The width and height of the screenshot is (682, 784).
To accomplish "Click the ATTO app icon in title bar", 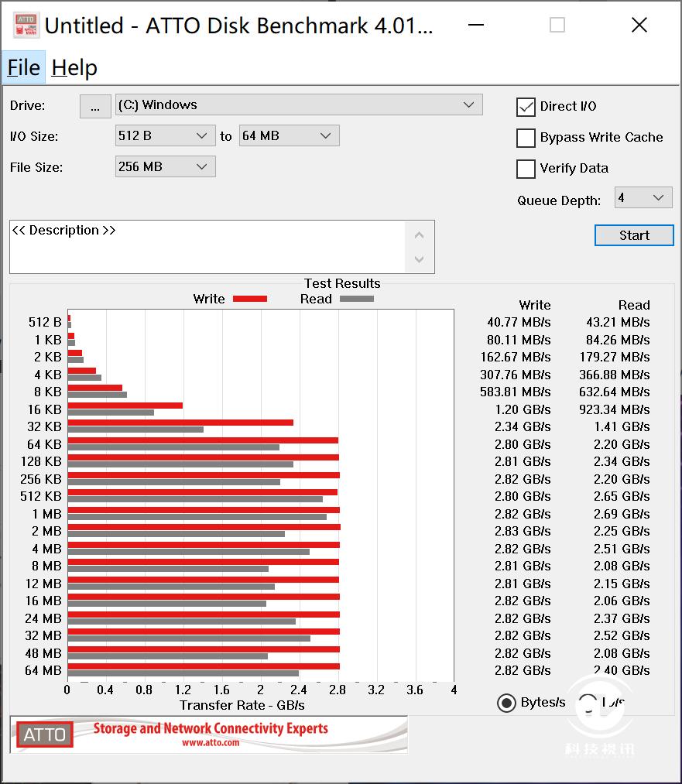I will 26,25.
